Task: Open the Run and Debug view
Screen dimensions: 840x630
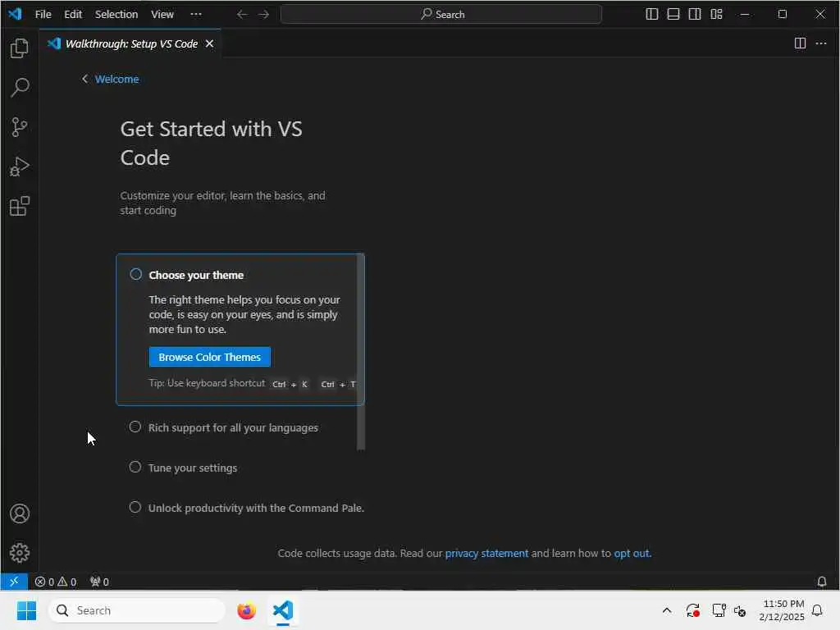Action: coord(20,167)
